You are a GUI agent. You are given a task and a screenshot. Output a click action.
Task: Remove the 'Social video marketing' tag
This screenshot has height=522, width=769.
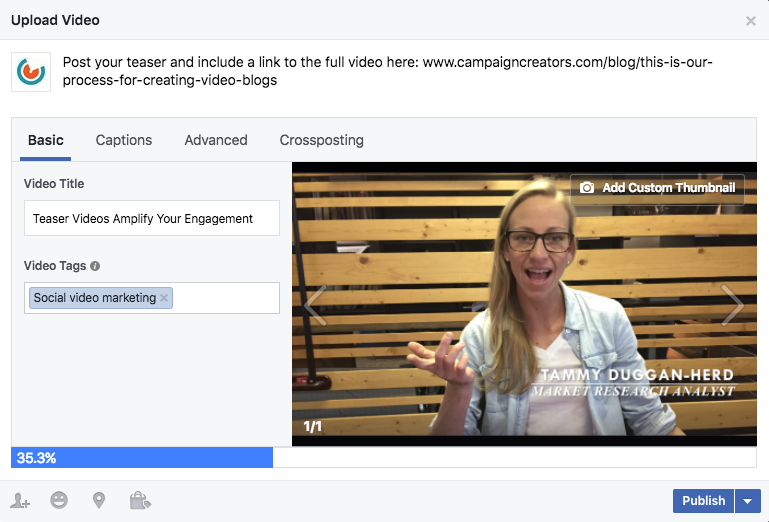click(x=165, y=298)
